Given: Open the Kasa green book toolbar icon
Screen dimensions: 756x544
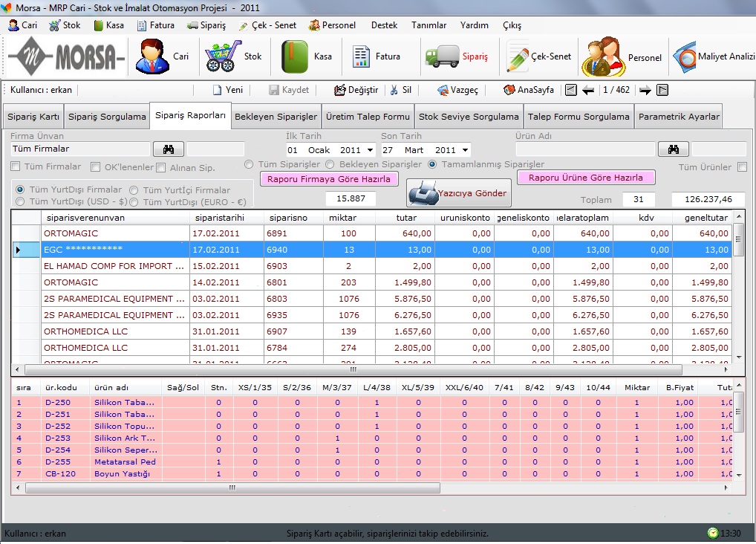Looking at the screenshot, I should [294, 56].
